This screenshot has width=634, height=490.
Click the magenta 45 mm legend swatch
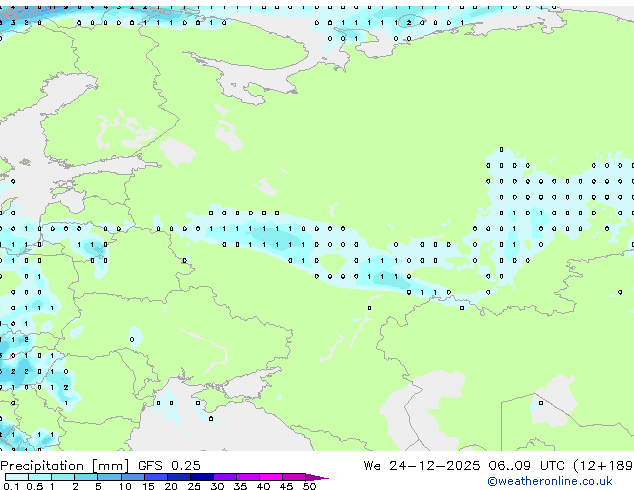294,477
